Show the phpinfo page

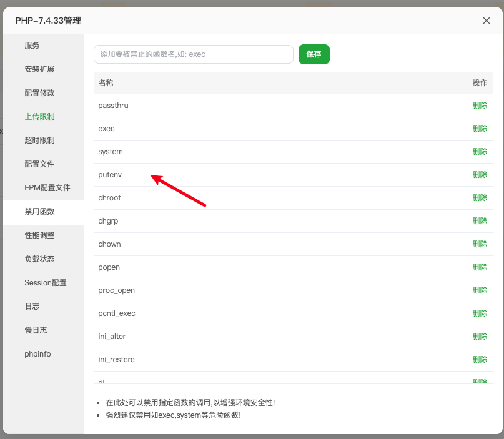click(x=37, y=354)
